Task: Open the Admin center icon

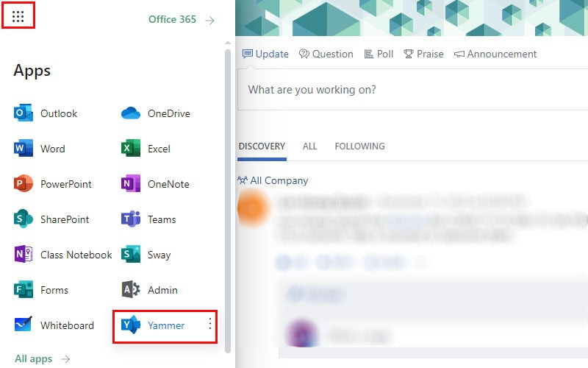Action: (x=131, y=289)
